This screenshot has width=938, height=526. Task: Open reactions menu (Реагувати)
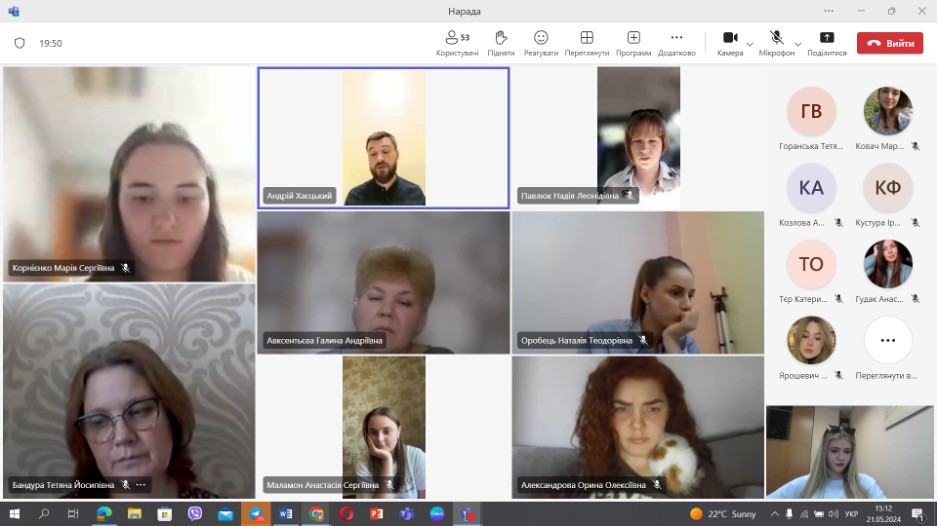(x=541, y=43)
